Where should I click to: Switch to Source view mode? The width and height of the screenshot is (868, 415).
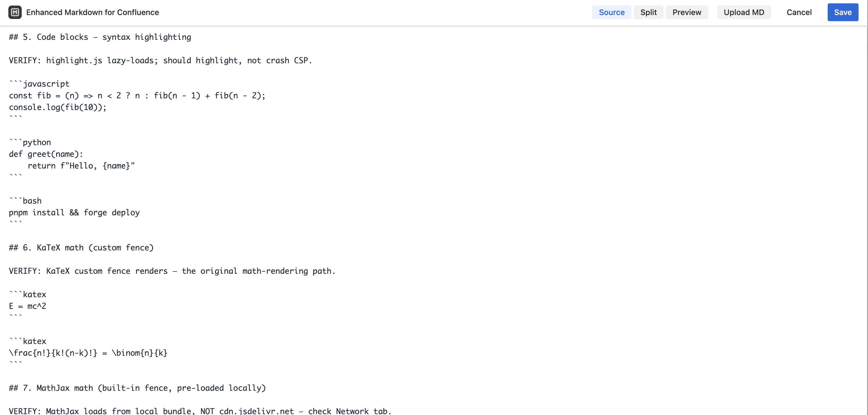coord(611,12)
